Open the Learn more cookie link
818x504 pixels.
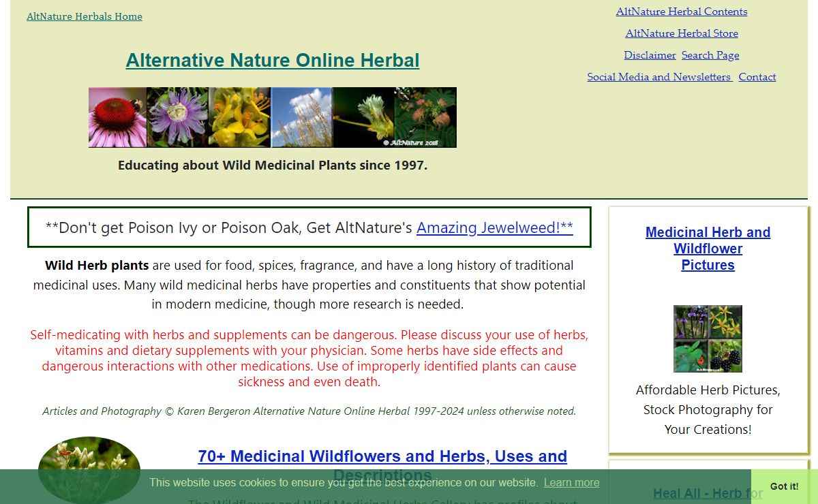(x=572, y=482)
